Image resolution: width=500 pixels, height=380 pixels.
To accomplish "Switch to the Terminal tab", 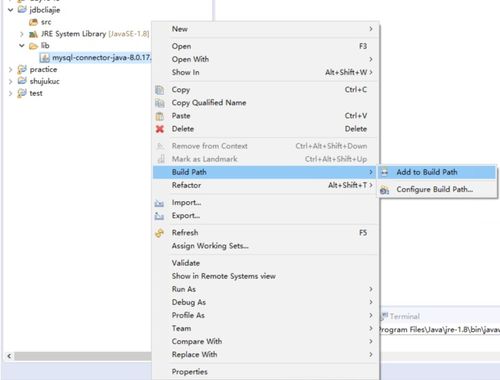I will pyautogui.click(x=401, y=316).
